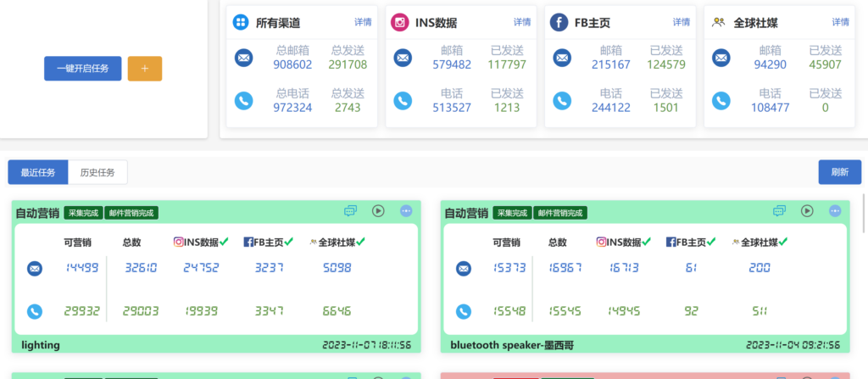This screenshot has width=868, height=379.
Task: Click the phone icon in FB主页 card
Action: coord(563,100)
